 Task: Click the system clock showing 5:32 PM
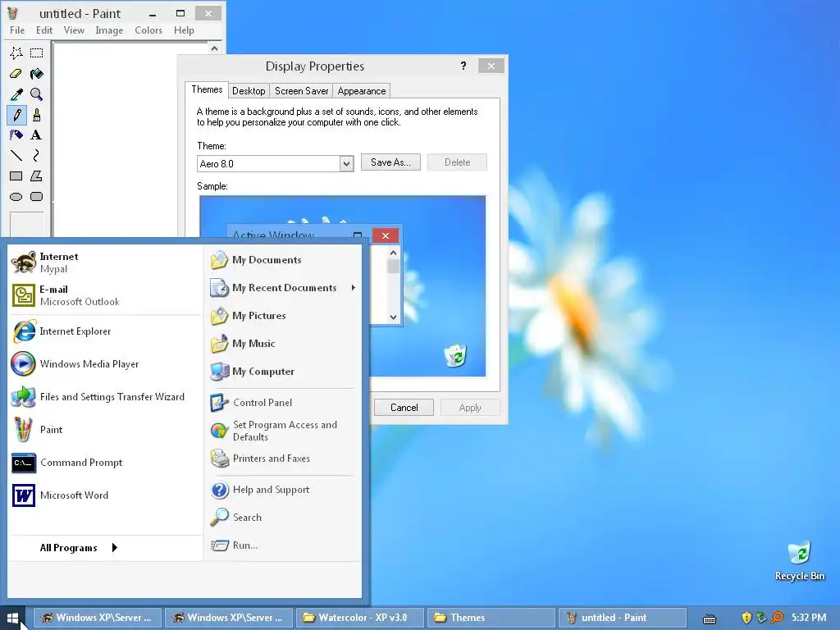click(809, 618)
